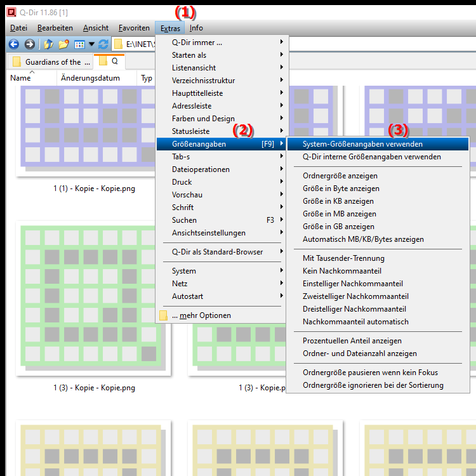Click the Back navigation arrow icon
Screen dimensions: 476x476
(14, 44)
